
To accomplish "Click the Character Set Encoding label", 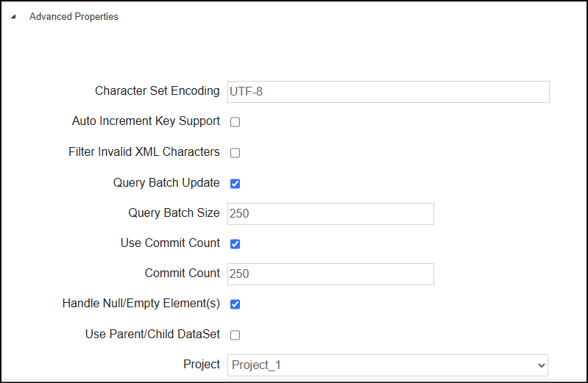I will [x=157, y=90].
